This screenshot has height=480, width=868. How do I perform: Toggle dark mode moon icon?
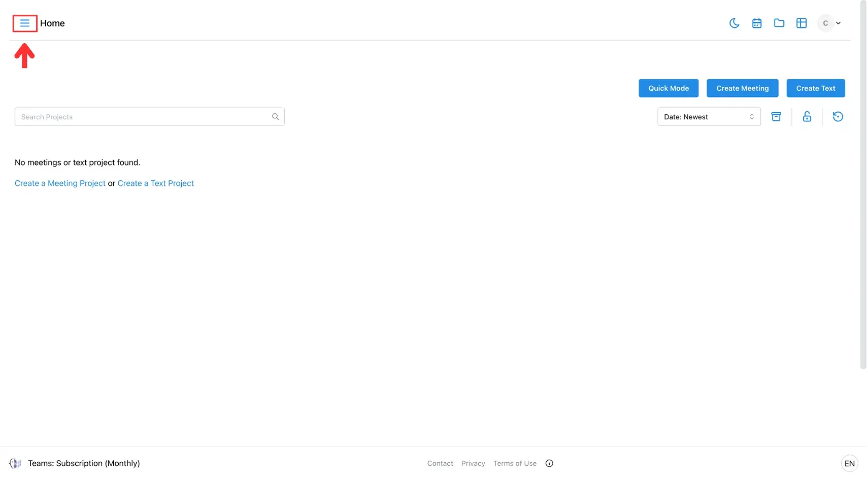(734, 23)
